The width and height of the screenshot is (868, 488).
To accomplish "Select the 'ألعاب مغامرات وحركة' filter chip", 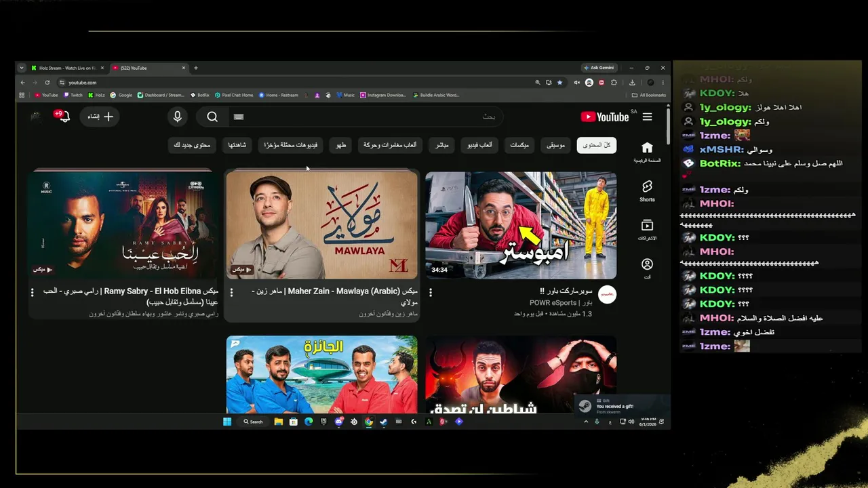I will coord(390,145).
